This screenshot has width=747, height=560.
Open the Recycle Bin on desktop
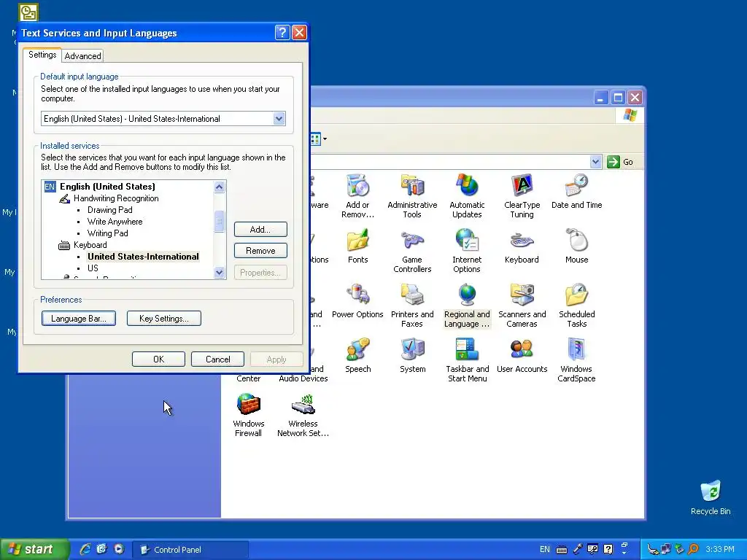point(711,497)
